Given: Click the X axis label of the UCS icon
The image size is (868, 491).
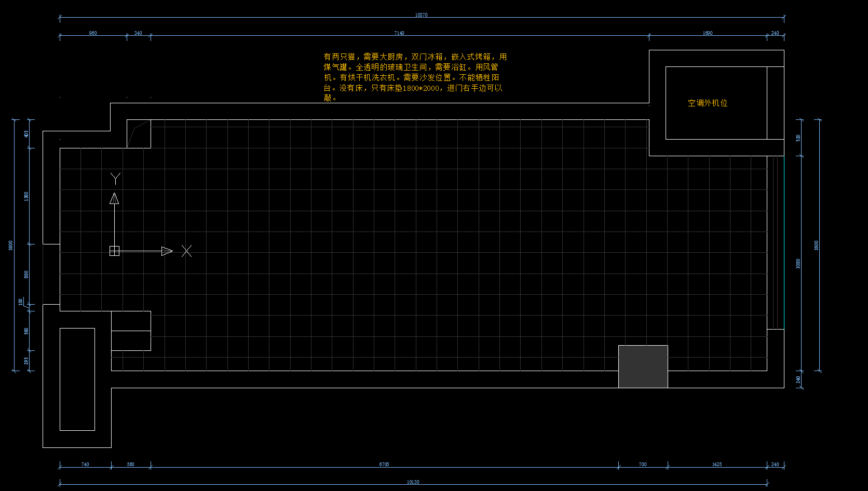Looking at the screenshot, I should click(187, 251).
